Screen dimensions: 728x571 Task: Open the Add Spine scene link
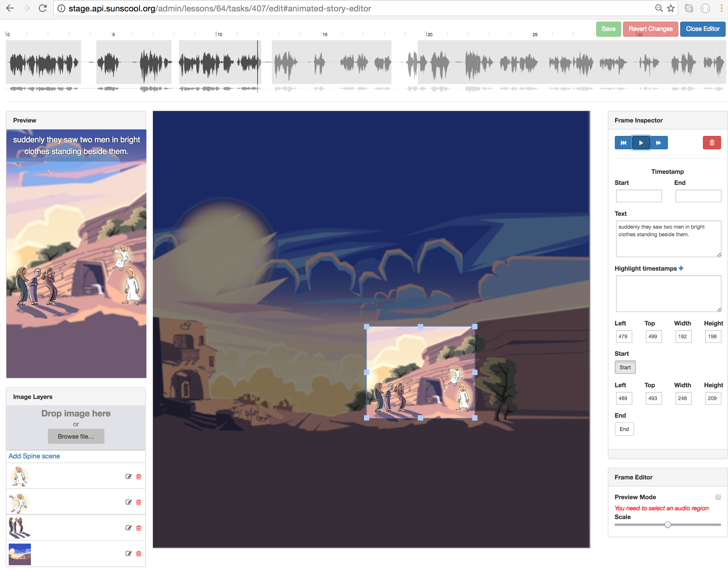tap(34, 456)
